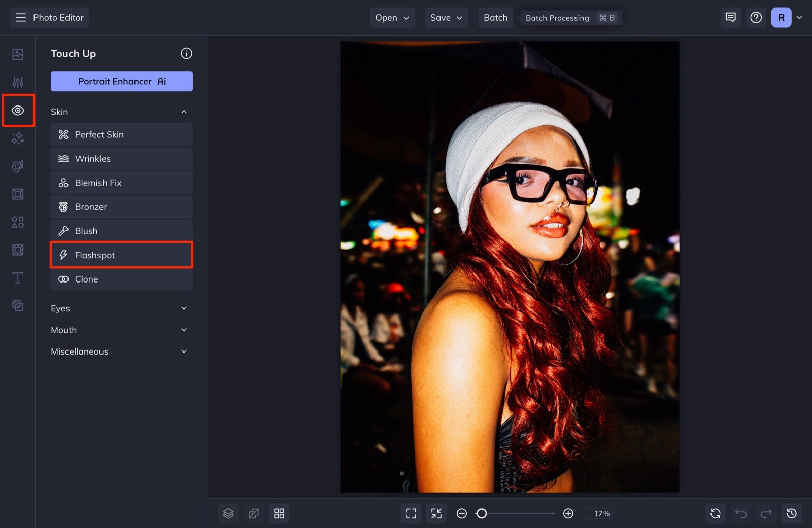The width and height of the screenshot is (812, 528).
Task: Expand the Eyes section
Action: (x=184, y=308)
